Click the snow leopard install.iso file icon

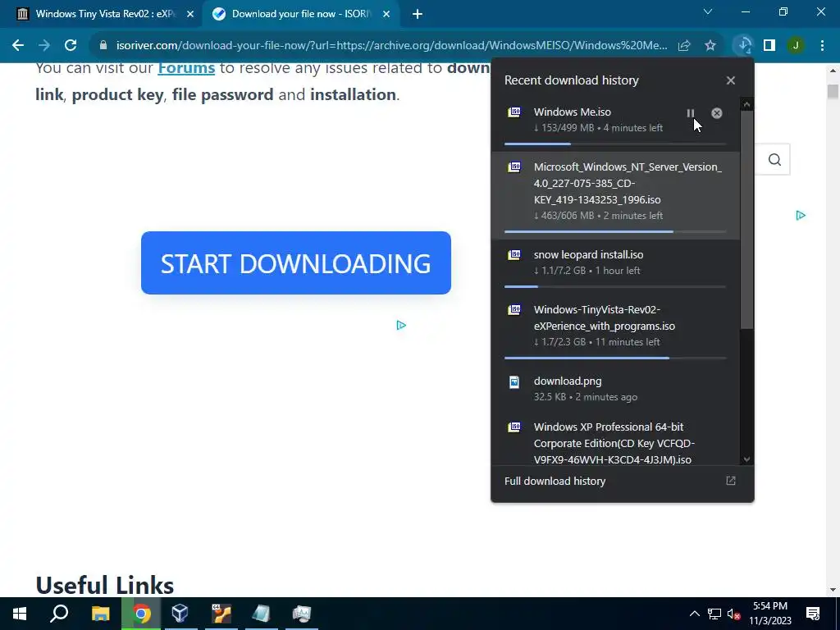(514, 254)
